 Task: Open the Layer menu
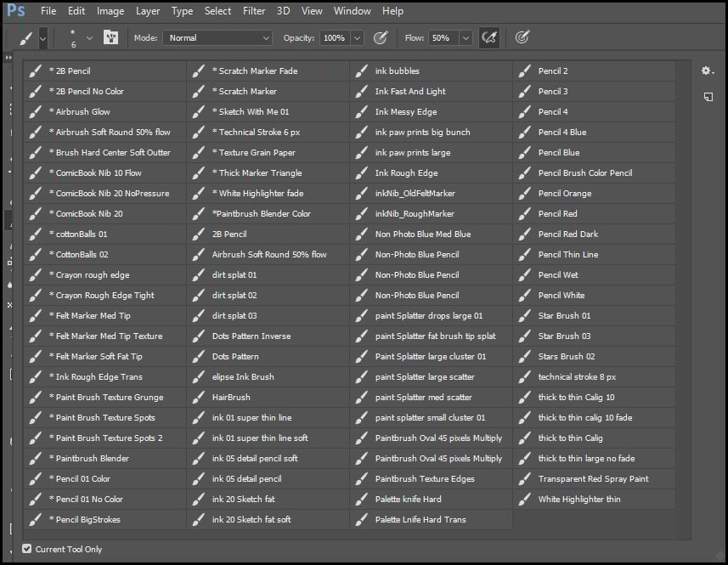(x=148, y=11)
